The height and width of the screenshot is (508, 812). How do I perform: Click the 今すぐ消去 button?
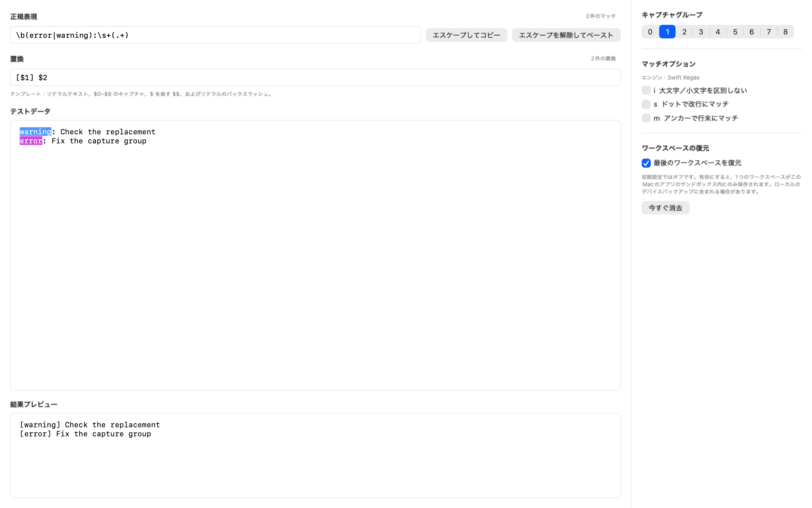(665, 208)
